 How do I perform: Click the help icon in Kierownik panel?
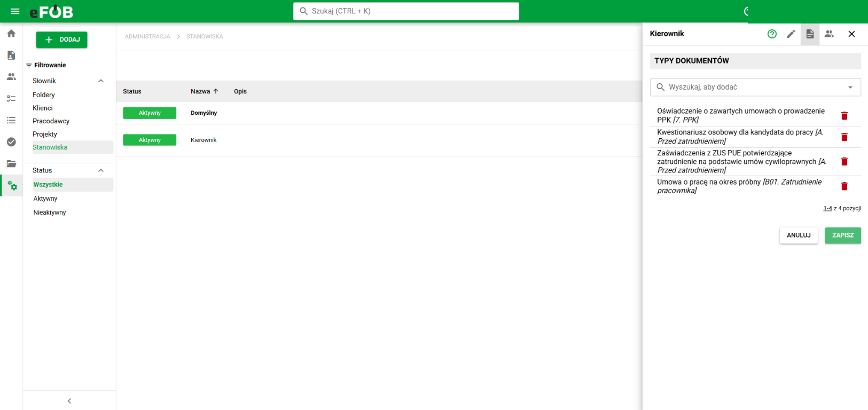pyautogui.click(x=772, y=34)
